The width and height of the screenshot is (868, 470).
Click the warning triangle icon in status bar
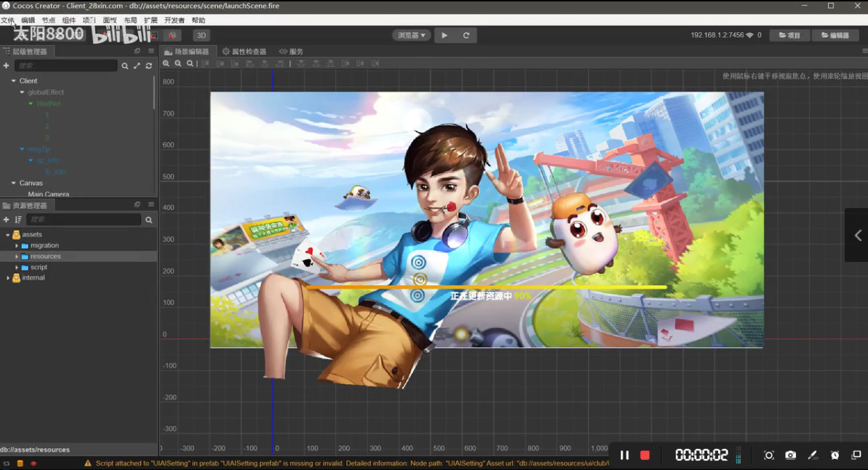(x=87, y=463)
